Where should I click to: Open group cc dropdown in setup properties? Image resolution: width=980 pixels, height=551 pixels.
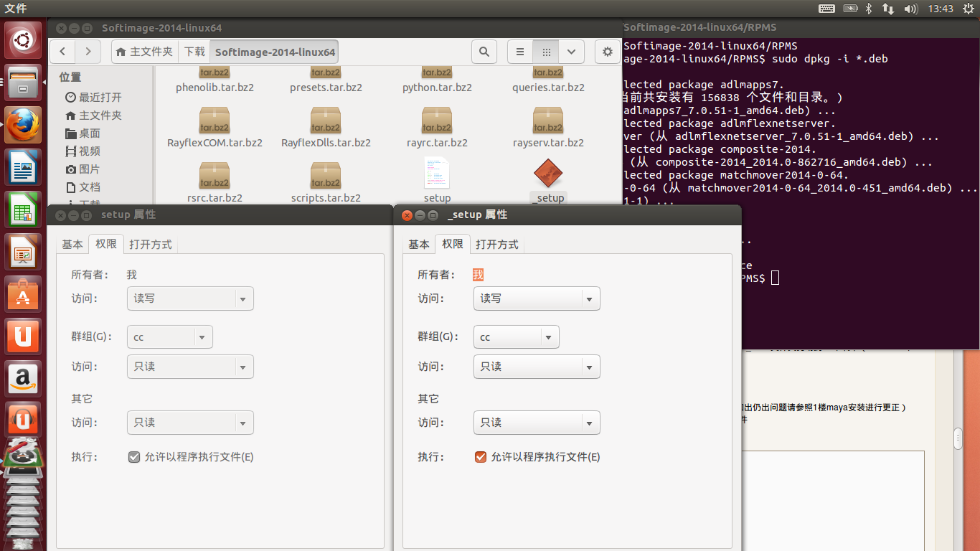(x=169, y=337)
